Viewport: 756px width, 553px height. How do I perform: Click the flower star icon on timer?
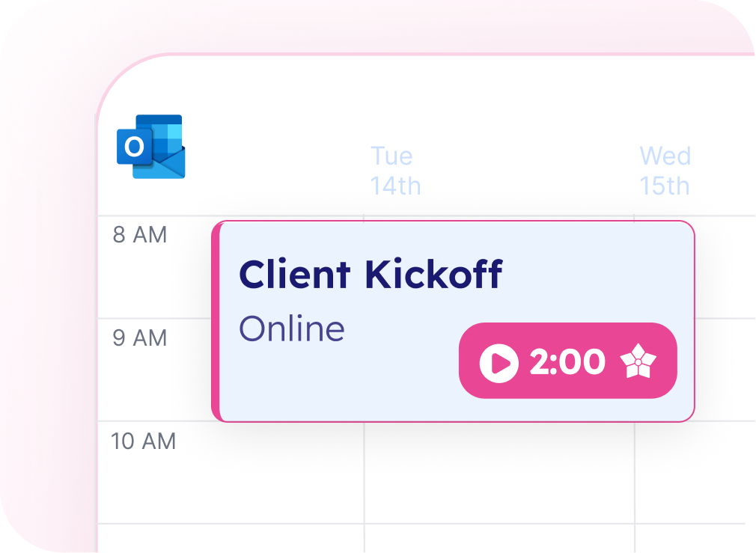(638, 361)
